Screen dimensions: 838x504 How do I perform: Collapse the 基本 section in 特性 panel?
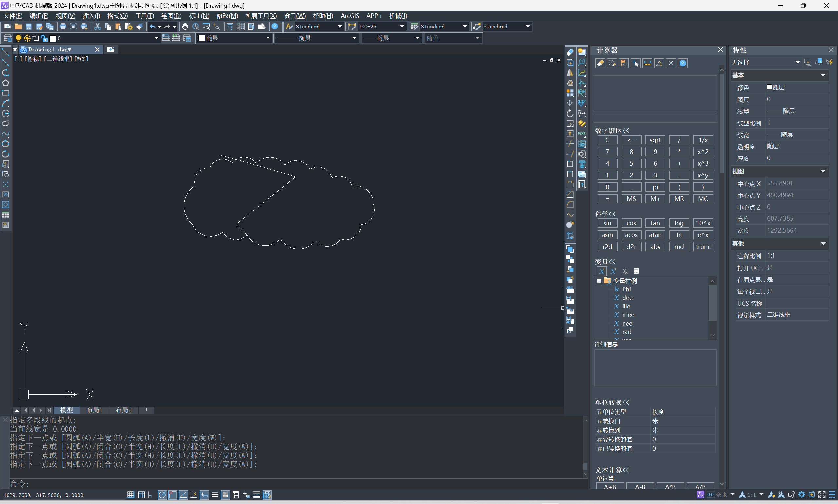pos(823,75)
